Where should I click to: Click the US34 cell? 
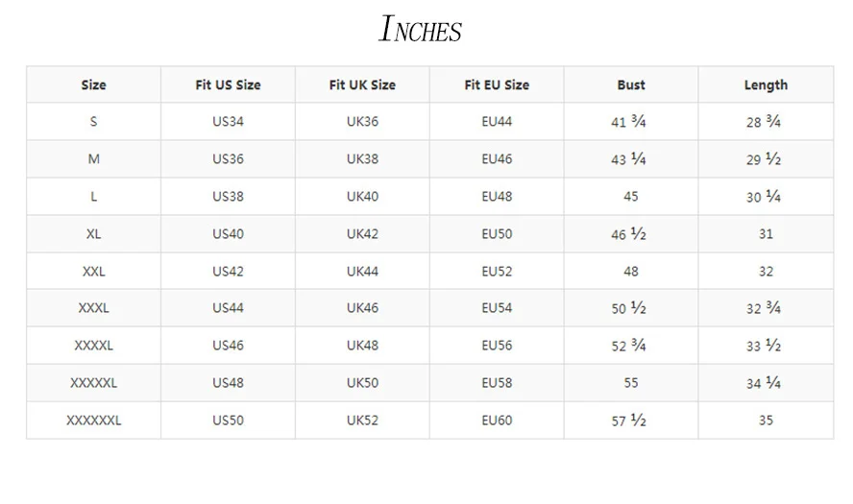[x=228, y=121]
